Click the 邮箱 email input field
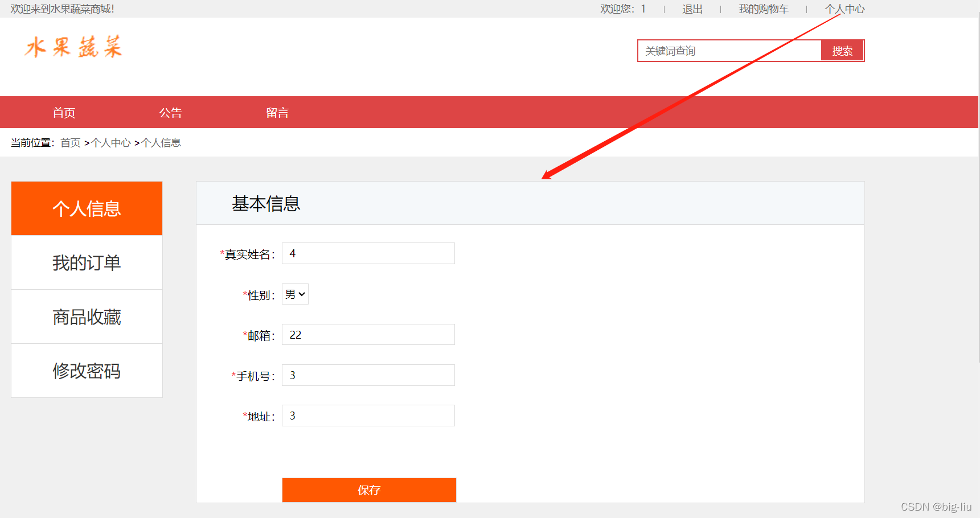The image size is (980, 518). click(x=368, y=335)
